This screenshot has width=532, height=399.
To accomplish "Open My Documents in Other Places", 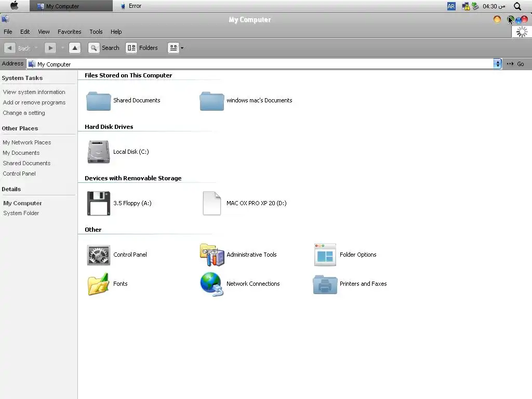I will (x=21, y=153).
